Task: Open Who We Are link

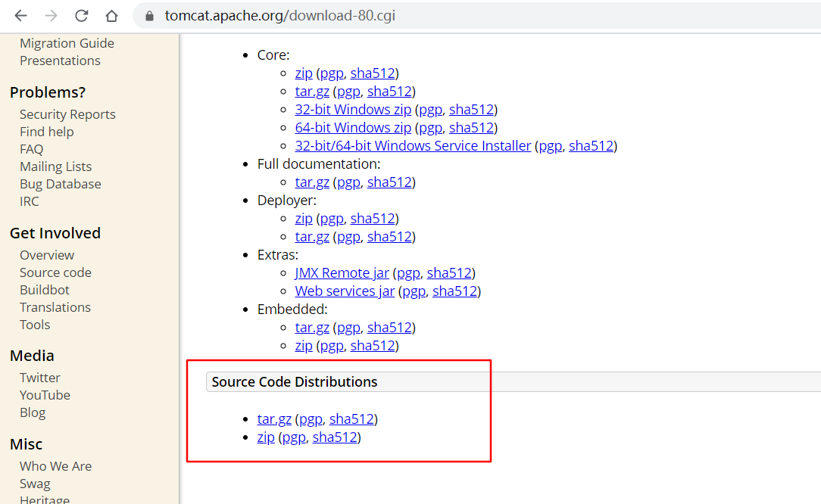Action: (55, 466)
